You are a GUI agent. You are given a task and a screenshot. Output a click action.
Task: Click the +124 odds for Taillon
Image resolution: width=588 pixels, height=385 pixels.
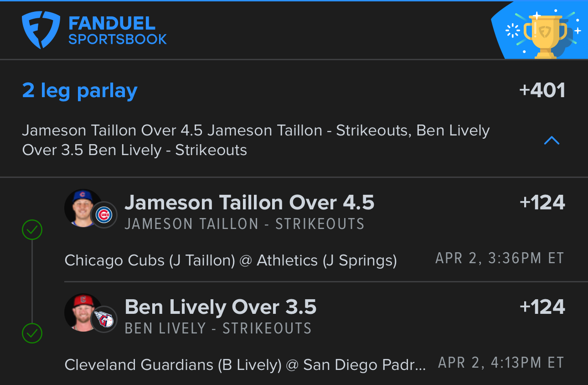[x=542, y=203]
